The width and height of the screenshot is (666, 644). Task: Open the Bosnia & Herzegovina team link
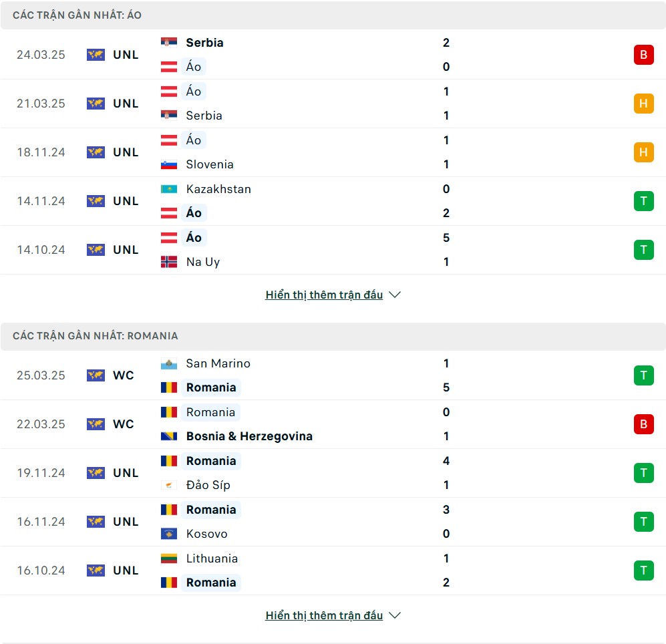tap(249, 436)
